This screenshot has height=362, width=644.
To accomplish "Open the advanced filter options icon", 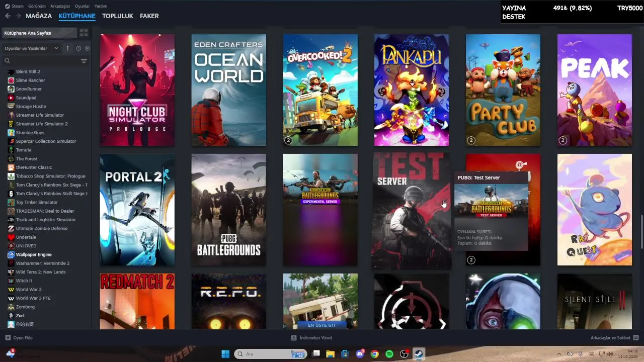I will click(84, 61).
